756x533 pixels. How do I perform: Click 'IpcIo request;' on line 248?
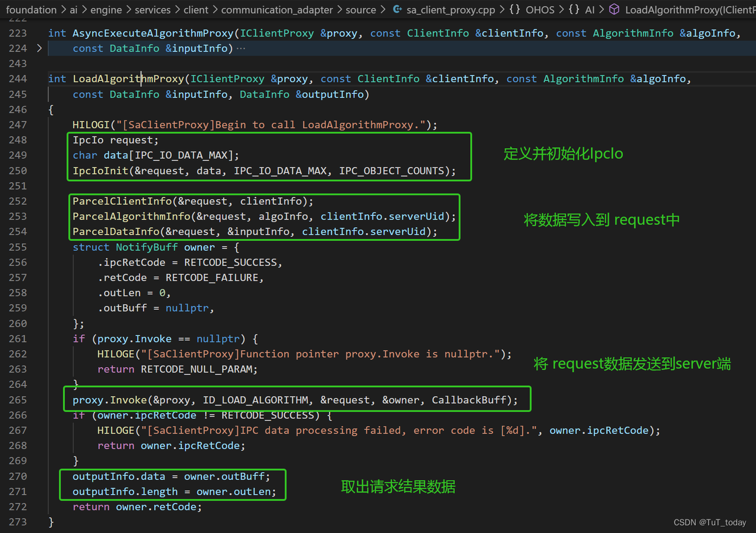point(116,140)
